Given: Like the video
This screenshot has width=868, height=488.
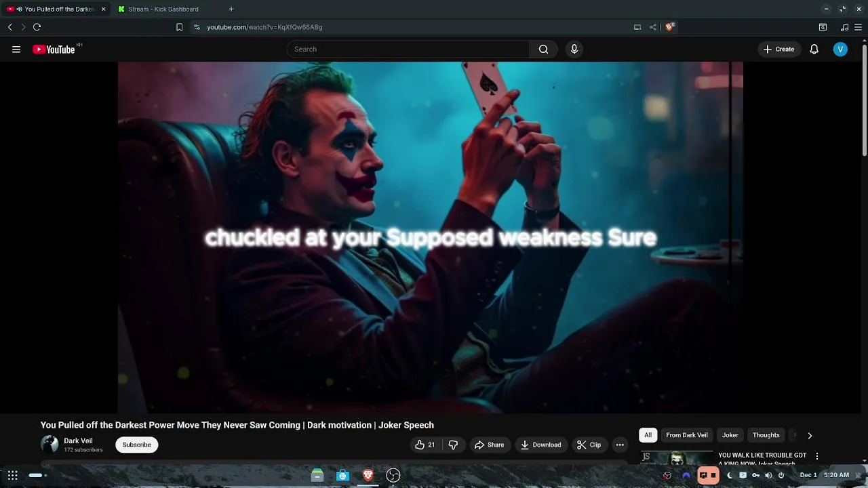Looking at the screenshot, I should (425, 445).
